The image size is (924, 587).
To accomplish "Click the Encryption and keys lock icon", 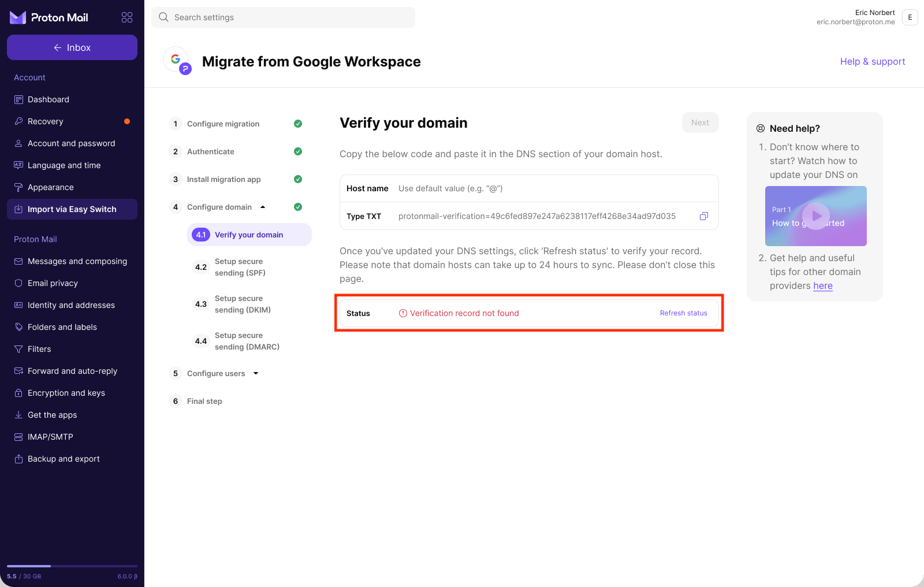I will (18, 393).
